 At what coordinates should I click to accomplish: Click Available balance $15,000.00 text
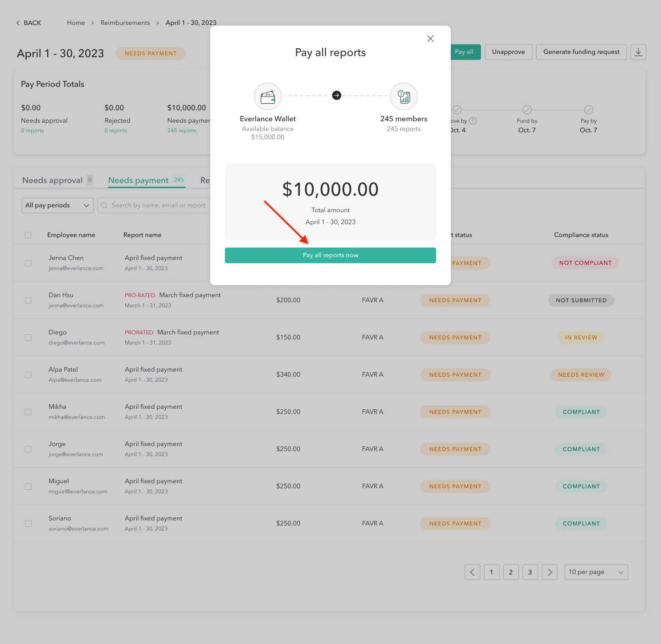click(268, 133)
